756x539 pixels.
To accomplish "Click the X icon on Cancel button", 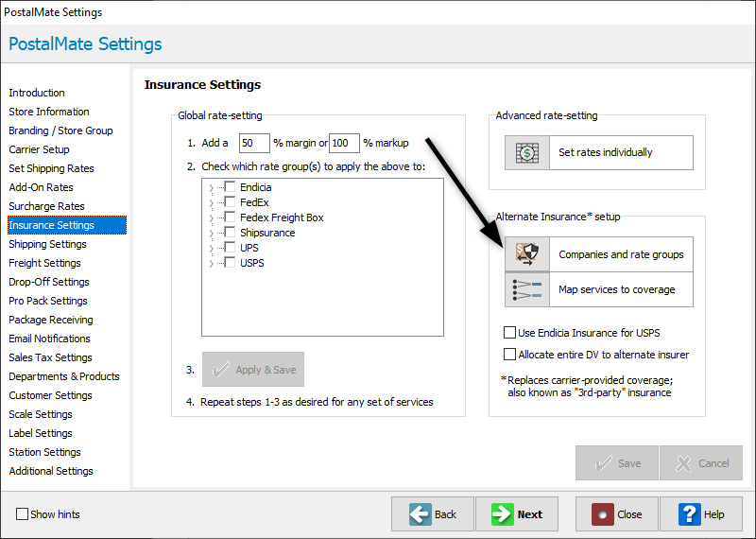I will pyautogui.click(x=683, y=463).
